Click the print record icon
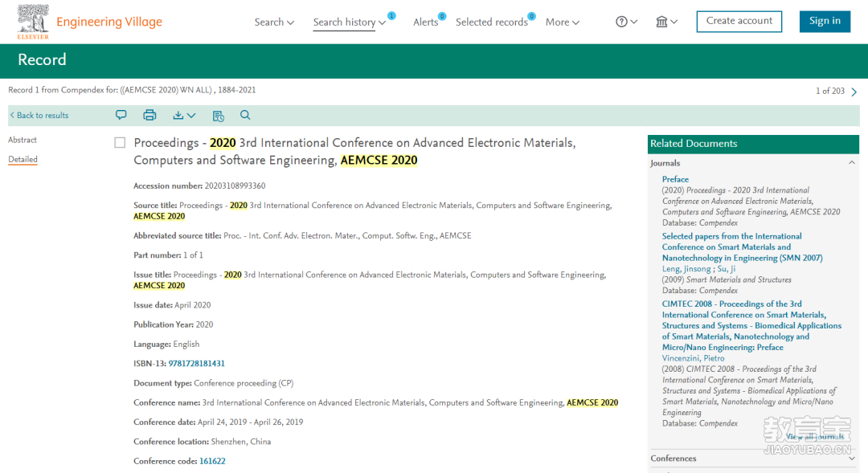The height and width of the screenshot is (473, 868). (x=149, y=115)
